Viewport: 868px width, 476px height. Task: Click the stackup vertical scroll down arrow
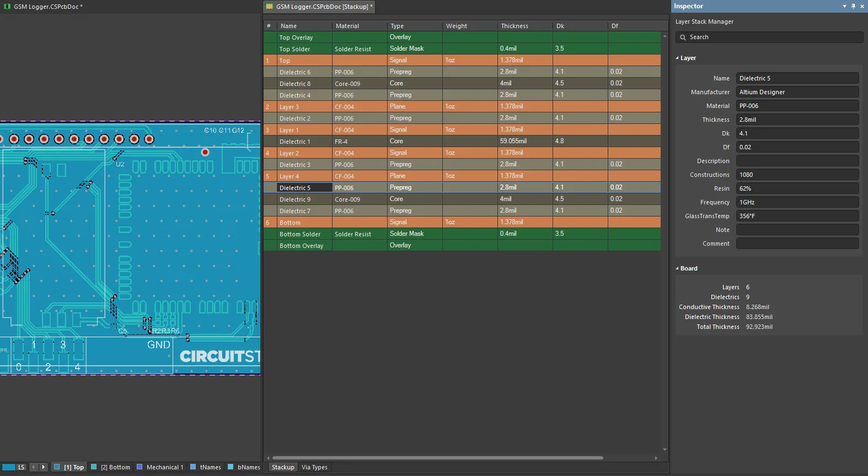pos(665,450)
